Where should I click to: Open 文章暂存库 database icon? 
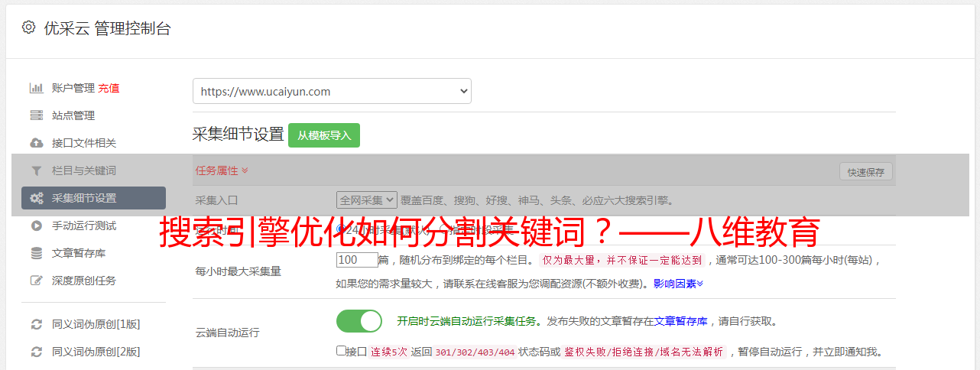pyautogui.click(x=36, y=253)
